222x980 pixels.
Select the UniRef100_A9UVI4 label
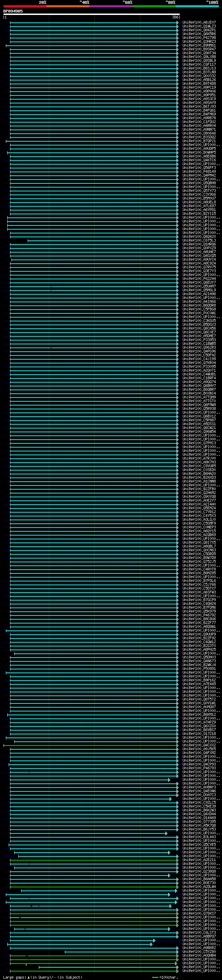point(199,259)
